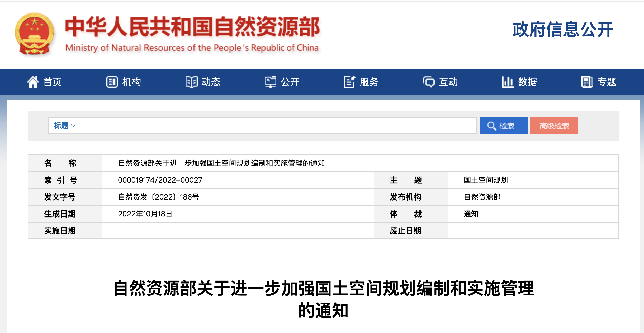The height and width of the screenshot is (333, 644).
Task: Focus the search keyword input field
Action: tap(277, 126)
